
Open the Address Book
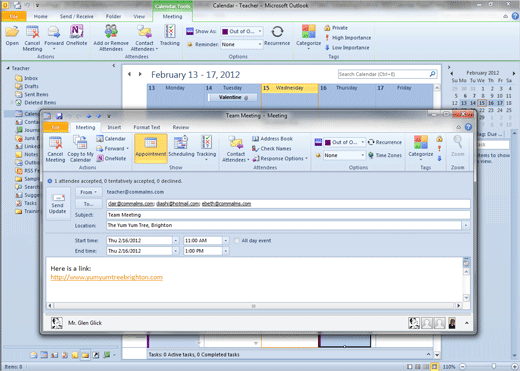[x=272, y=139]
